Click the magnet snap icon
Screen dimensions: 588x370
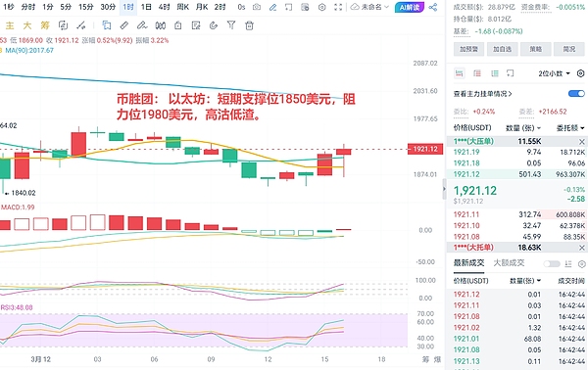click(x=214, y=25)
